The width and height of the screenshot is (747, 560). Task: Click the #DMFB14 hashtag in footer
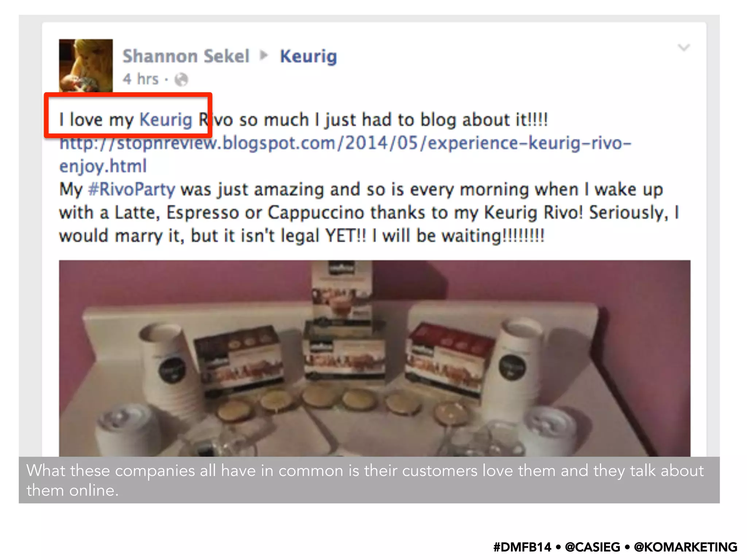522,547
